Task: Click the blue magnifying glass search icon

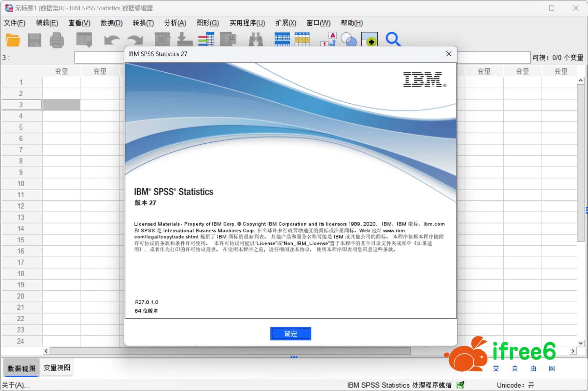Action: pyautogui.click(x=393, y=40)
